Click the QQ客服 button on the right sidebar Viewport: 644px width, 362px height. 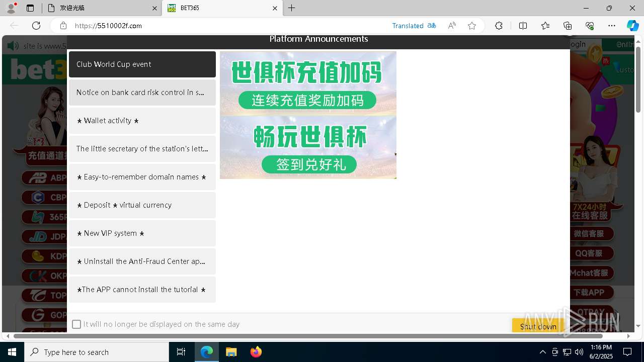point(591,253)
